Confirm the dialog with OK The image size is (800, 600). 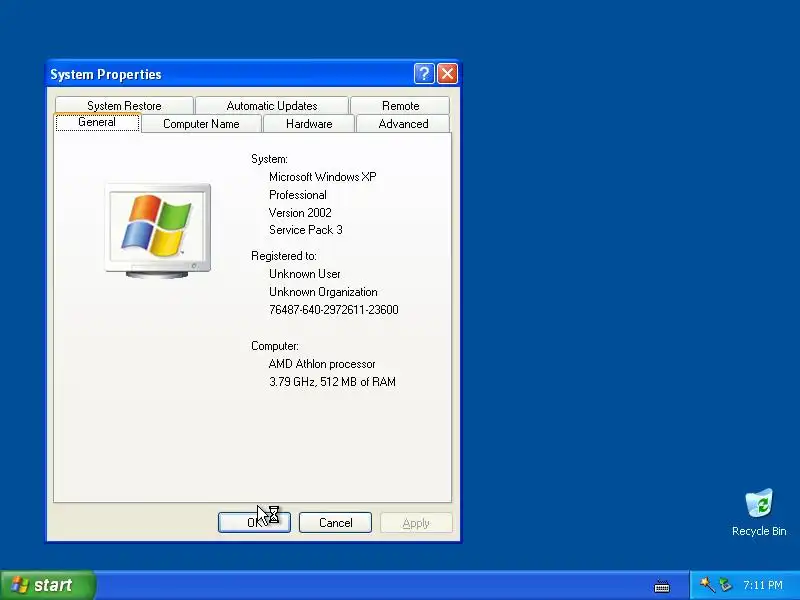254,522
